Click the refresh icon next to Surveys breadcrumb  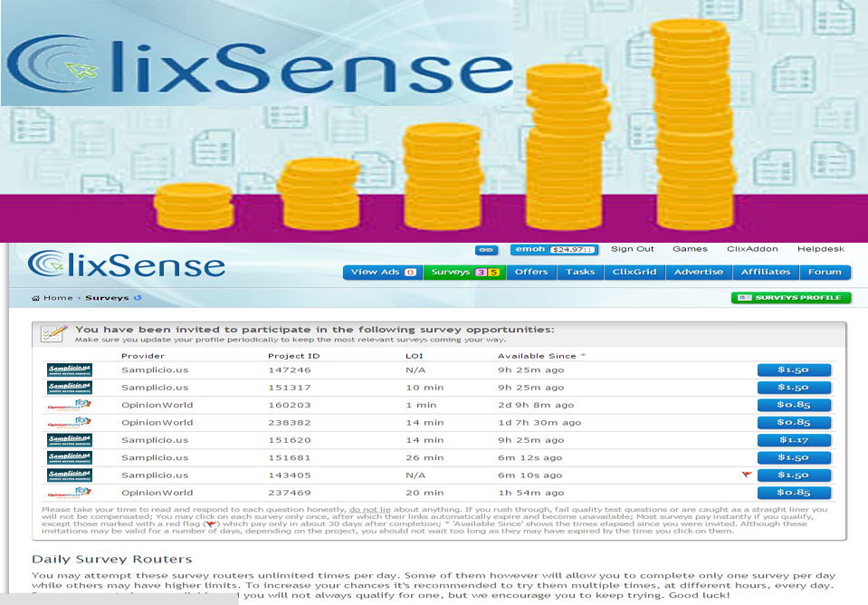138,297
